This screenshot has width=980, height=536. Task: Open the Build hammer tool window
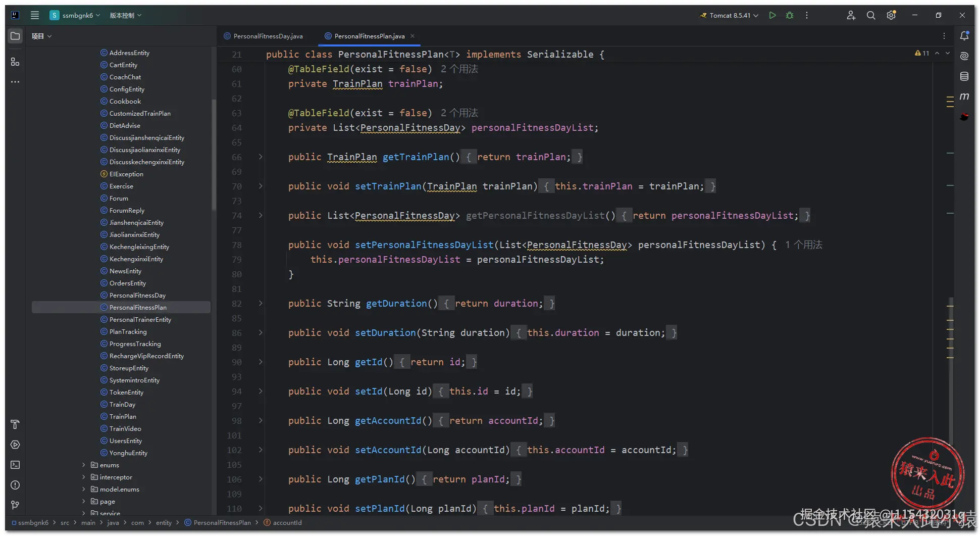(15, 424)
